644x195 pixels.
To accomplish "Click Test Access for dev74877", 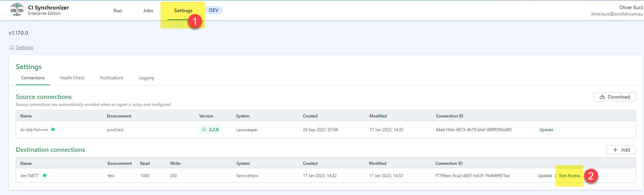I will pyautogui.click(x=569, y=175).
